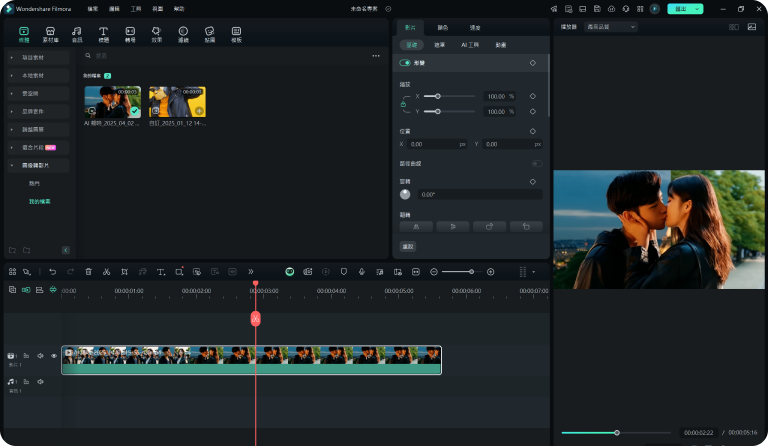
Task: Adjust the Scale X slider
Action: (449, 96)
